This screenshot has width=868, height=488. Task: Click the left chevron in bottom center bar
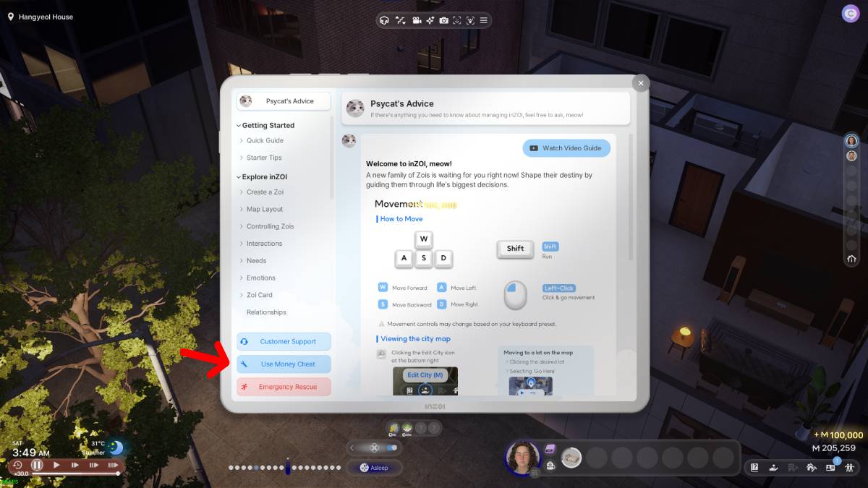(353, 448)
